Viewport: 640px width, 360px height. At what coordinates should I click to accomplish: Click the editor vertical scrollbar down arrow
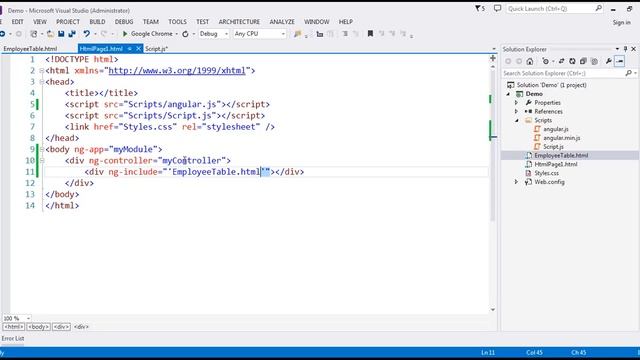(x=493, y=310)
